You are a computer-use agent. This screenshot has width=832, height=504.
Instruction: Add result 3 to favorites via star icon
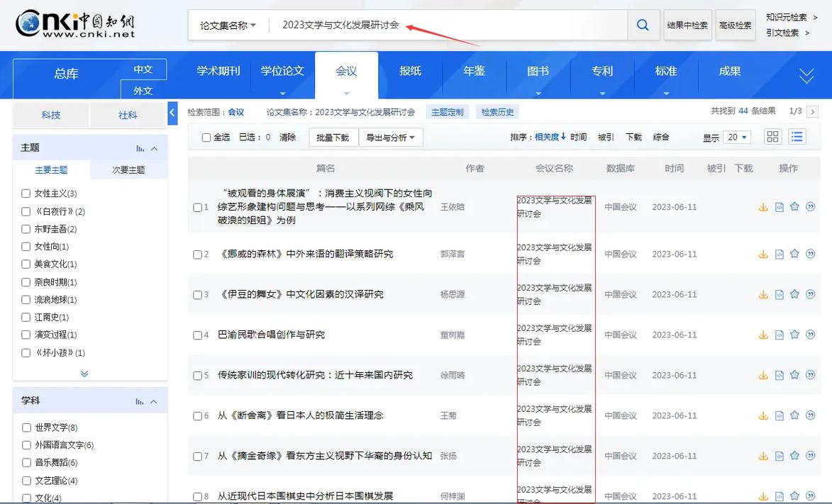tap(794, 293)
